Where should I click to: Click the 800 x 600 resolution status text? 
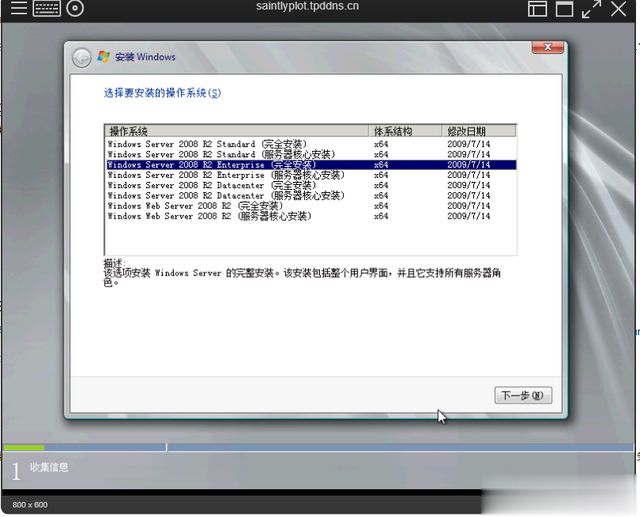[x=30, y=505]
